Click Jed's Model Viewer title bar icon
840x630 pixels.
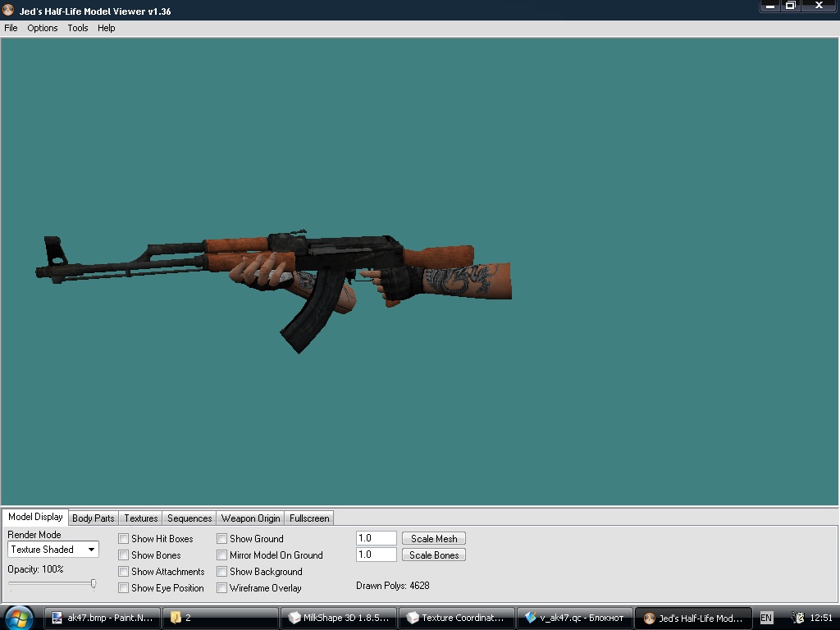coord(9,11)
